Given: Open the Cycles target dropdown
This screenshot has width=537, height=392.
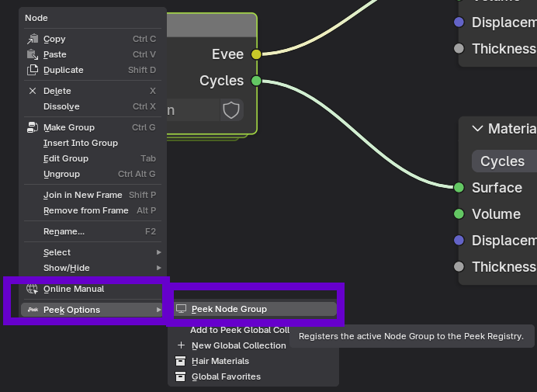Looking at the screenshot, I should (x=504, y=161).
